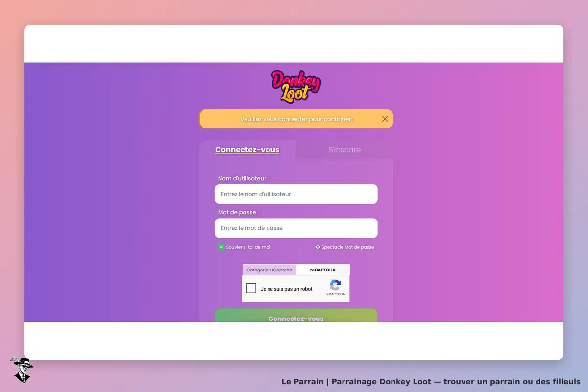This screenshot has width=588, height=392.
Task: Click the reCAPTCHA logo icon
Action: click(x=335, y=285)
